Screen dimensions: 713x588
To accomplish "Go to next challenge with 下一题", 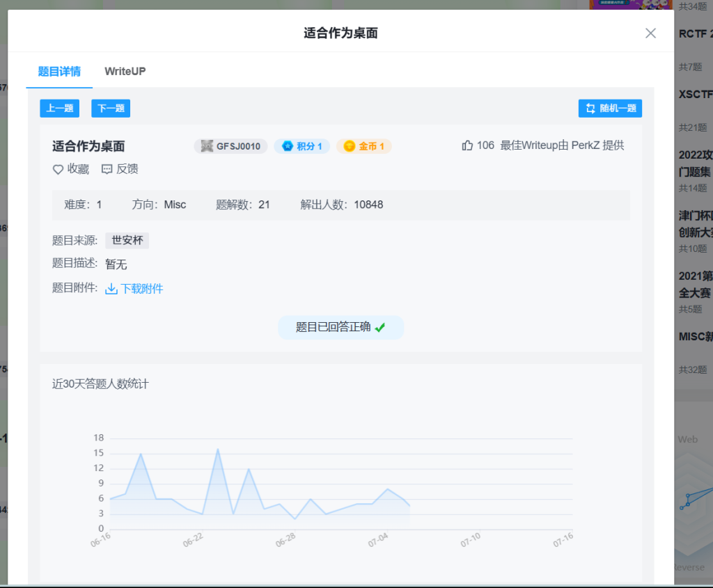I will tap(111, 109).
